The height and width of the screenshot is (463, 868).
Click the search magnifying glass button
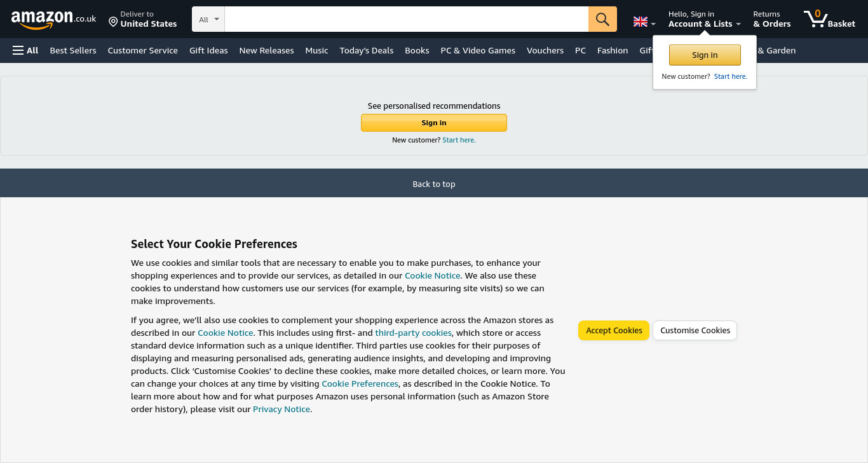(x=602, y=19)
